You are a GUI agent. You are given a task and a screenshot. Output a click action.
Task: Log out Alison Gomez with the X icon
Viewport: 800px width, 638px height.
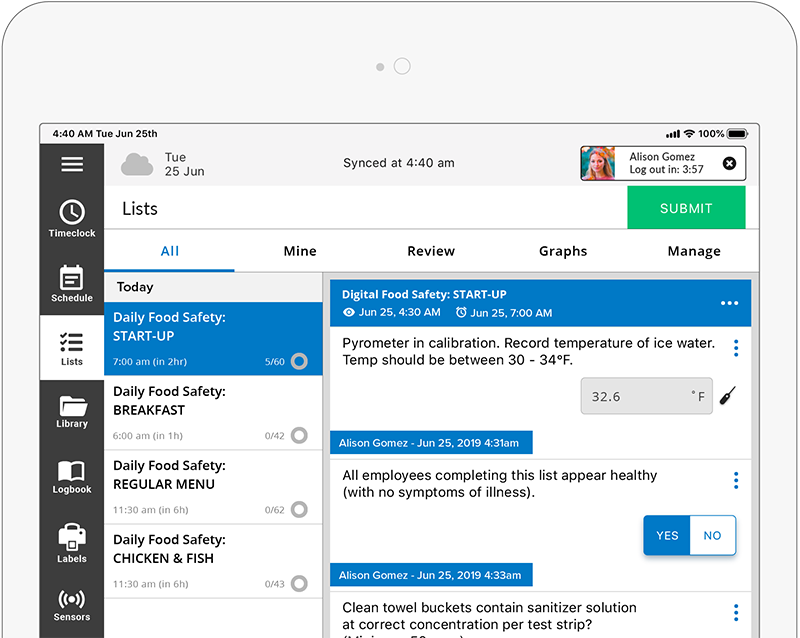(730, 163)
